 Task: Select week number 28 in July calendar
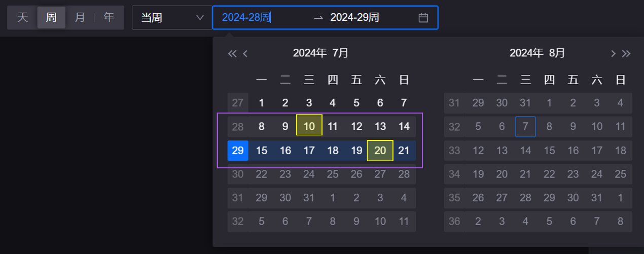point(238,127)
